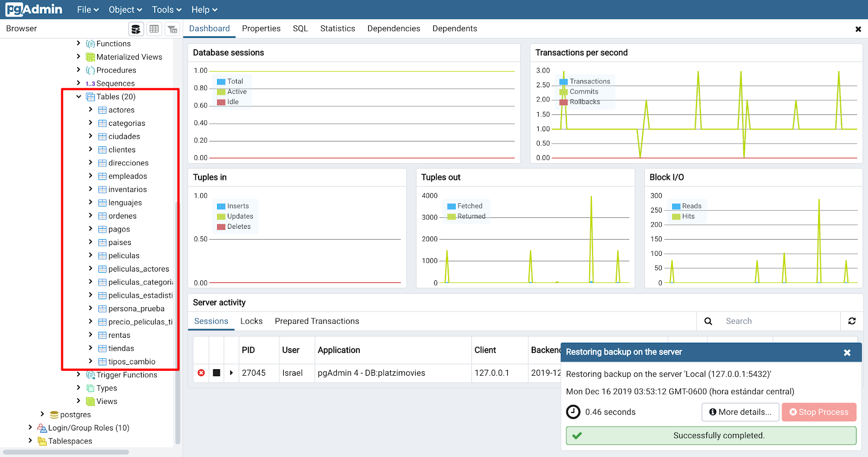Click the categorias table icon

point(102,123)
